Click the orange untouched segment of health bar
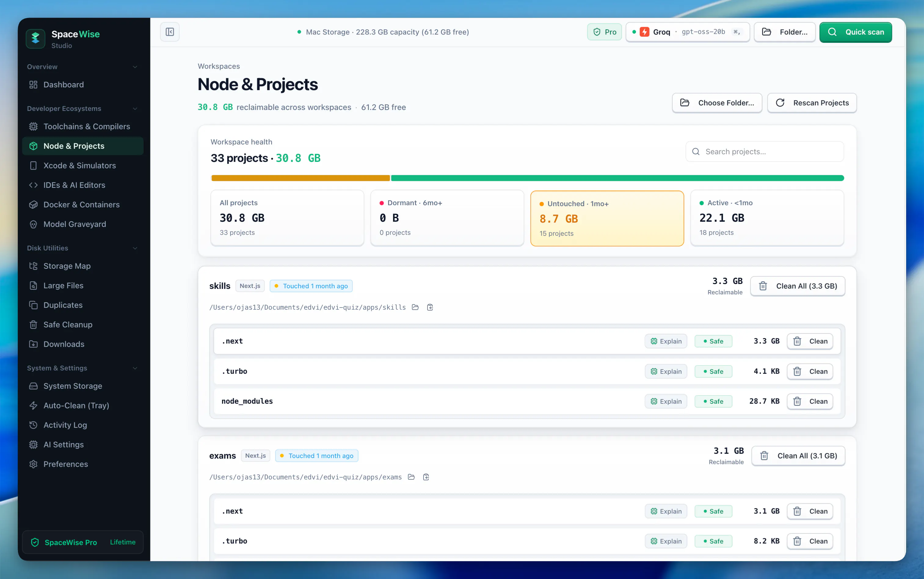Viewport: 924px width, 579px height. (300, 178)
